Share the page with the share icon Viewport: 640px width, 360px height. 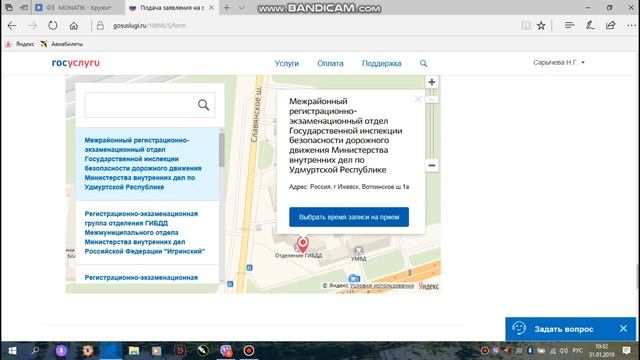pos(610,26)
